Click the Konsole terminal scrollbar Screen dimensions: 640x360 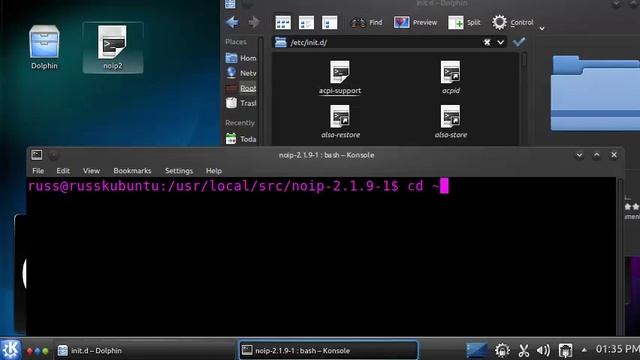point(620,256)
